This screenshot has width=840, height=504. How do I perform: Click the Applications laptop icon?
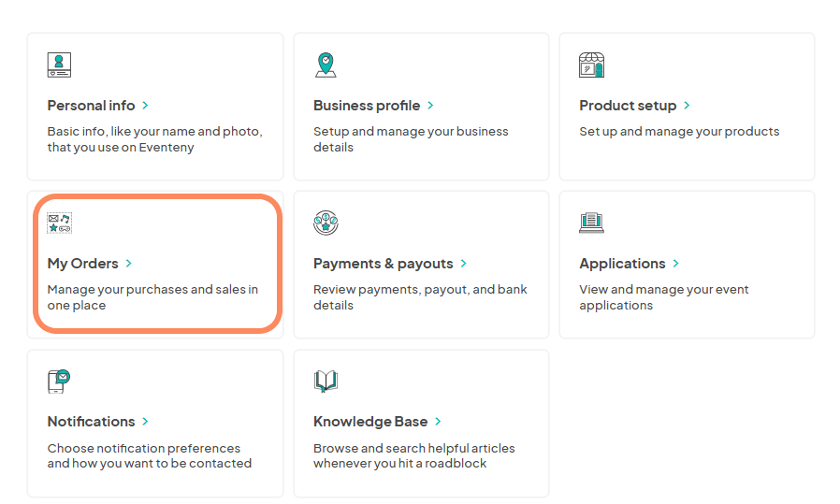tap(591, 223)
